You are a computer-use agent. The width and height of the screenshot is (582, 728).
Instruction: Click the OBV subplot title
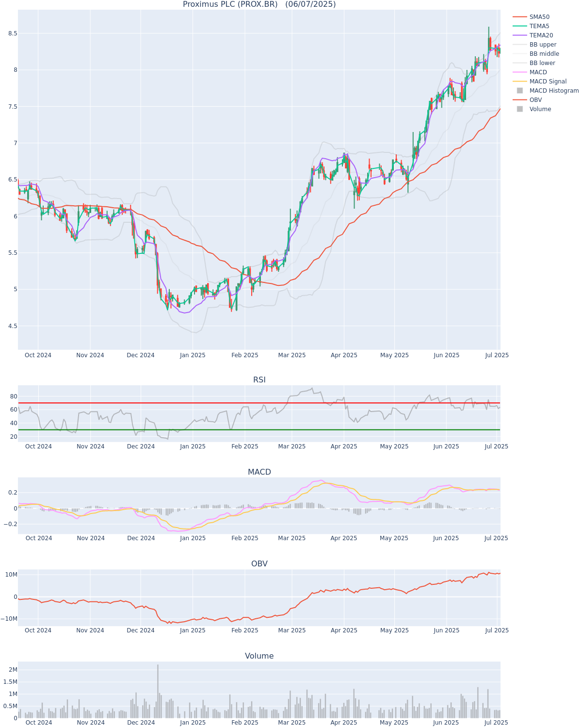click(x=259, y=563)
